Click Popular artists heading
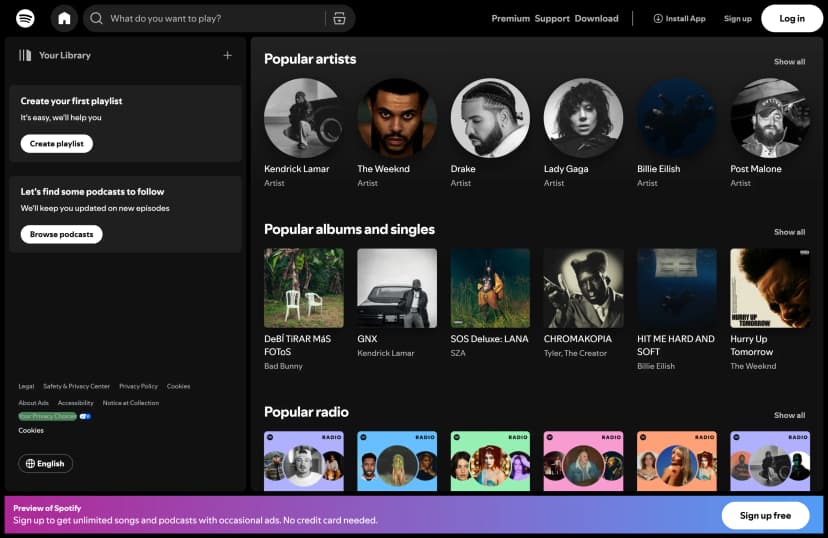 point(310,59)
